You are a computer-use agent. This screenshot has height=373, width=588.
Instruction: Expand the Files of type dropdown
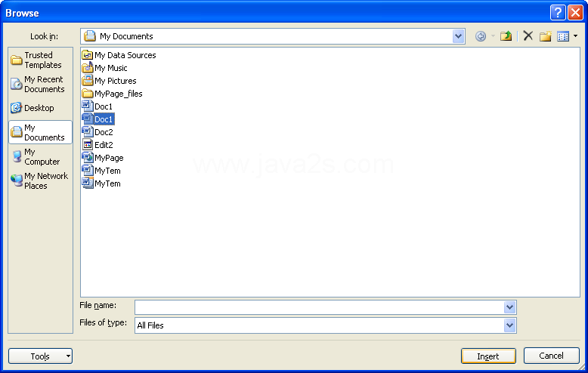509,325
